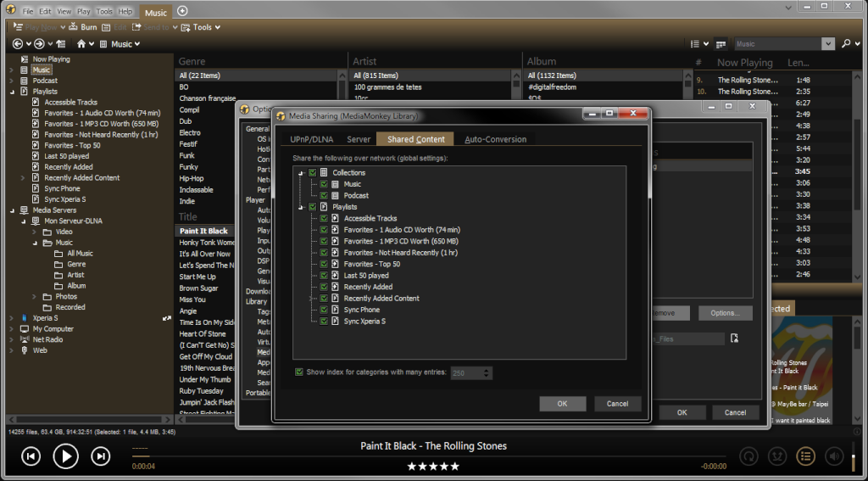The height and width of the screenshot is (481, 868).
Task: Expand Photos folder in left tree
Action: click(x=33, y=296)
